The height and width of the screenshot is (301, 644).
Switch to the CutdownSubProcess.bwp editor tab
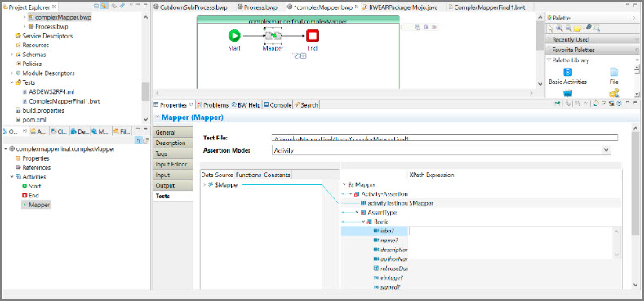[190, 7]
